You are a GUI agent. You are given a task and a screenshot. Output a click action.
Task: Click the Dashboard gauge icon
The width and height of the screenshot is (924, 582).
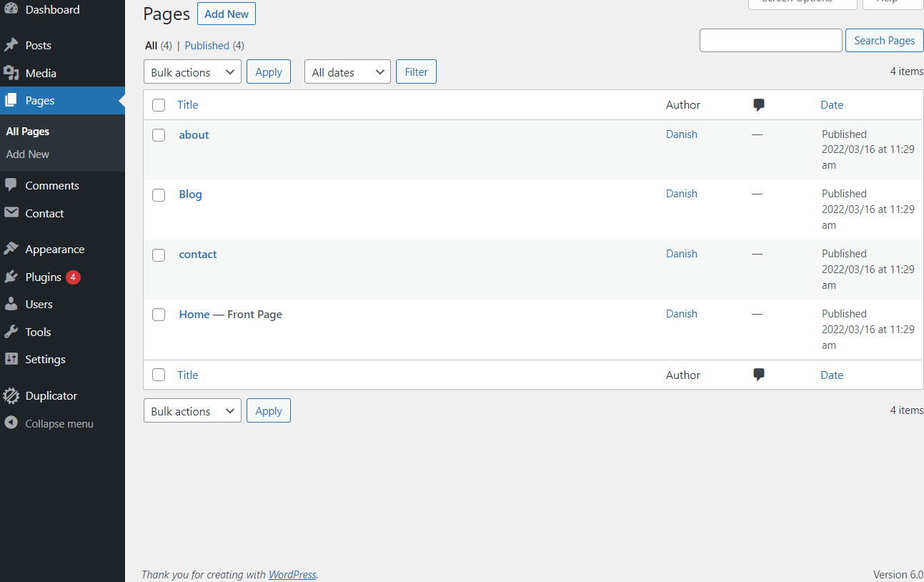[11, 9]
